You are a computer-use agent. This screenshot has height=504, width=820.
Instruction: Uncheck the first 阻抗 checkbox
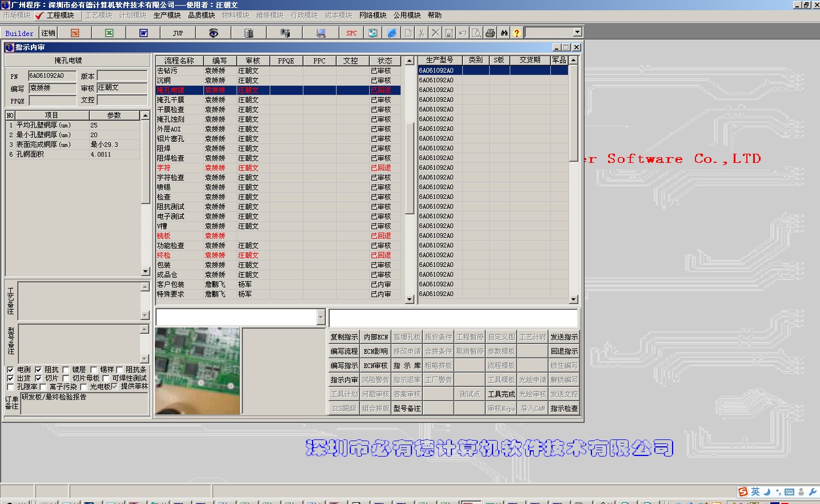(38, 370)
